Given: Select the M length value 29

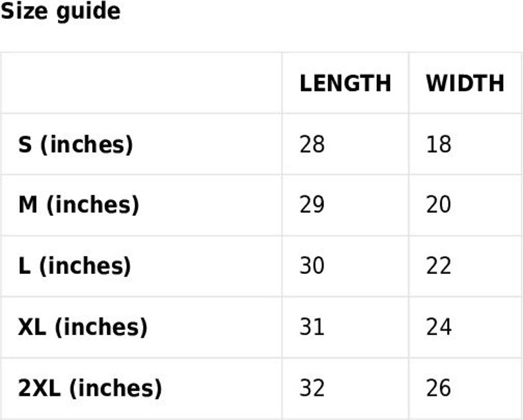Looking at the screenshot, I should point(312,205).
